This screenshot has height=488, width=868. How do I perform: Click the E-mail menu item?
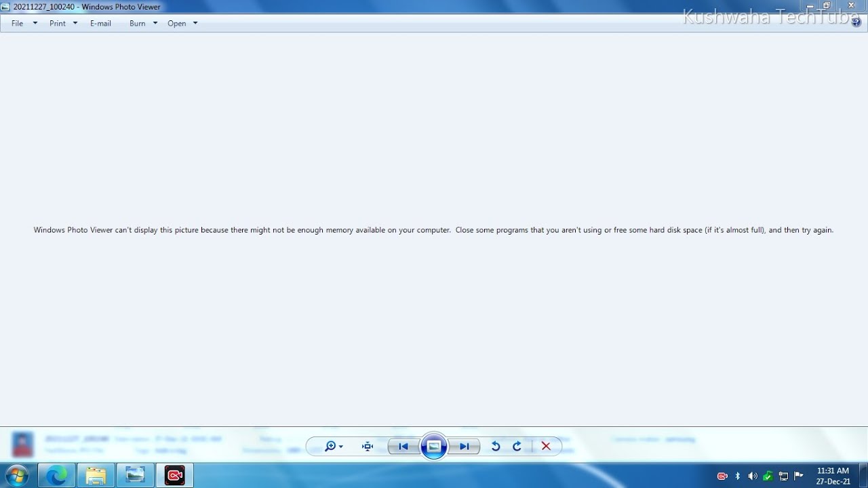(100, 23)
